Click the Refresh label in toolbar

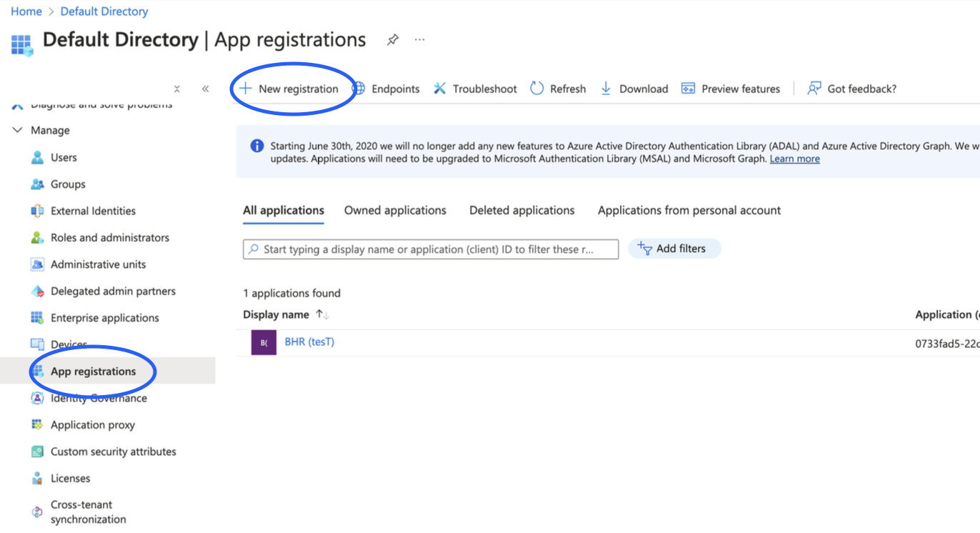[568, 89]
